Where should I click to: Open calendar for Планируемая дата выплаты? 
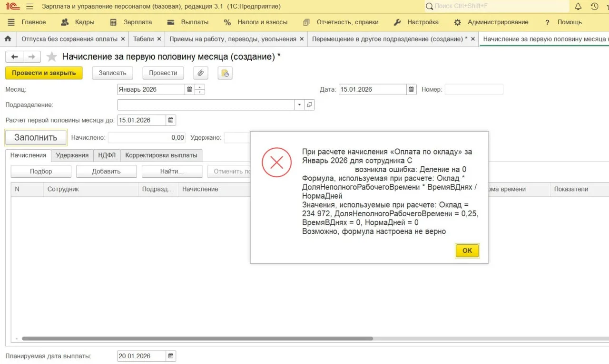[171, 356]
